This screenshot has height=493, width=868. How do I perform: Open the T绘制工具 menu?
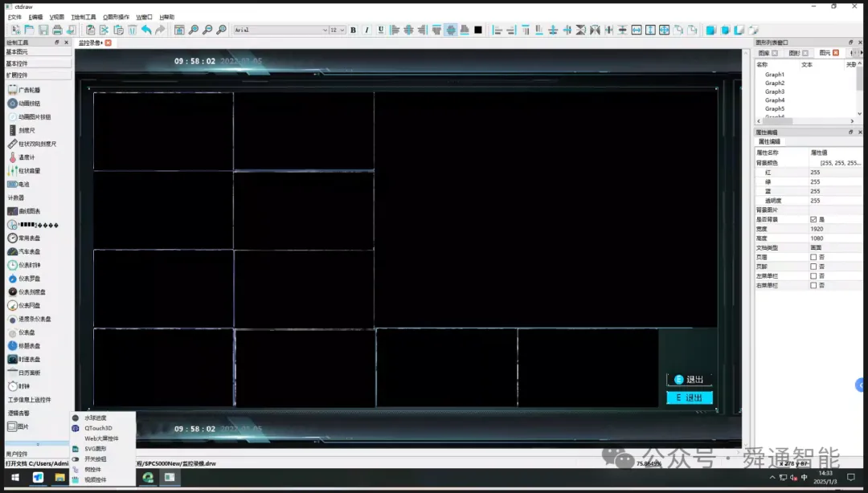point(84,17)
